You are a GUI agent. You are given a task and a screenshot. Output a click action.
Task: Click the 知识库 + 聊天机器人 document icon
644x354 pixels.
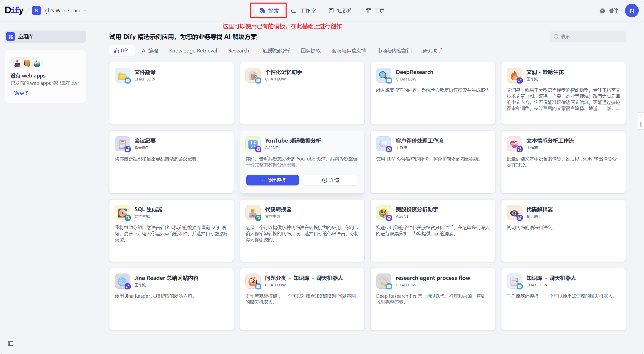pos(514,281)
